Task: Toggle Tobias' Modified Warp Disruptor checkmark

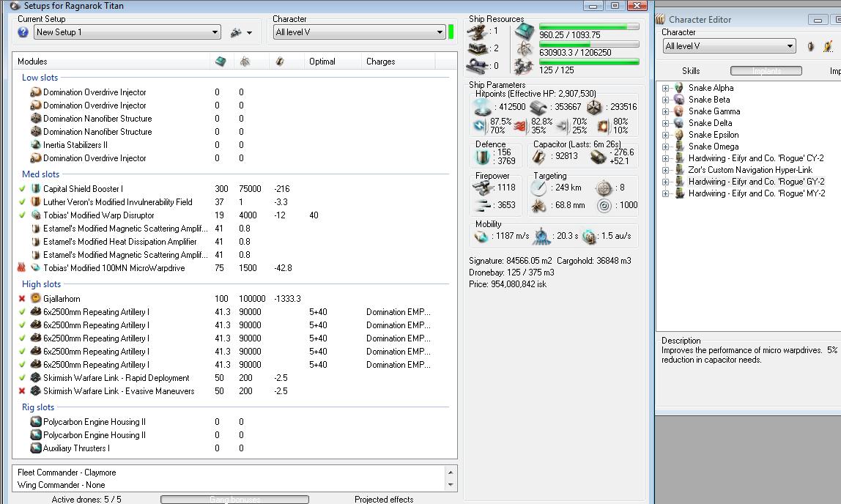Action: (x=22, y=215)
